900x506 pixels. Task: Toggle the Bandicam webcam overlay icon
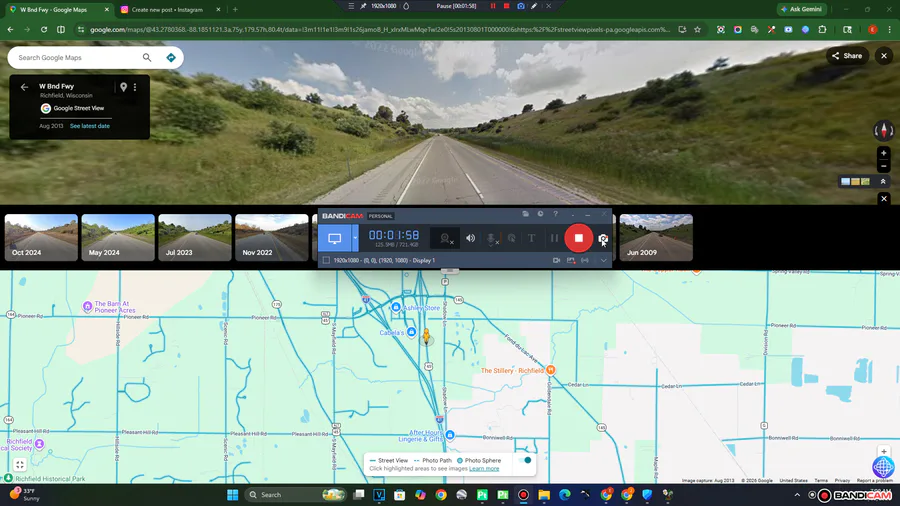point(446,239)
